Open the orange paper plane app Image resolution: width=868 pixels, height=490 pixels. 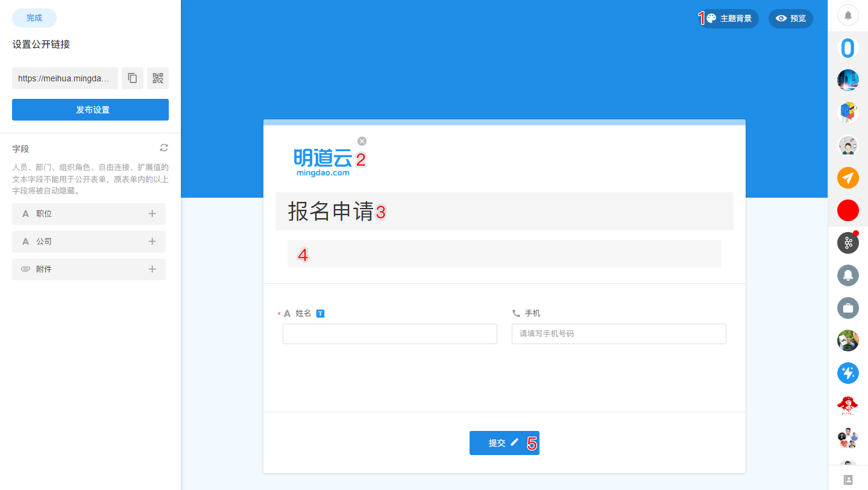(x=848, y=178)
